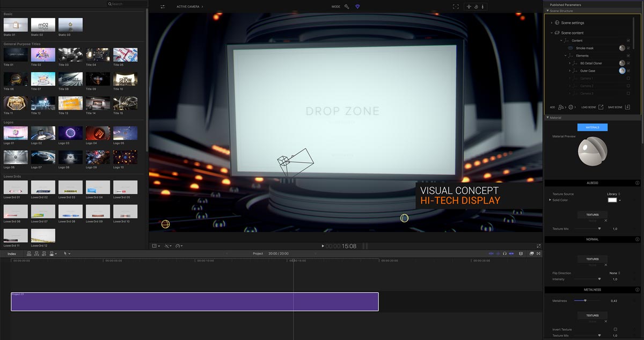This screenshot has width=644, height=340.
Task: Click the Smoke mask material ball
Action: [x=622, y=48]
